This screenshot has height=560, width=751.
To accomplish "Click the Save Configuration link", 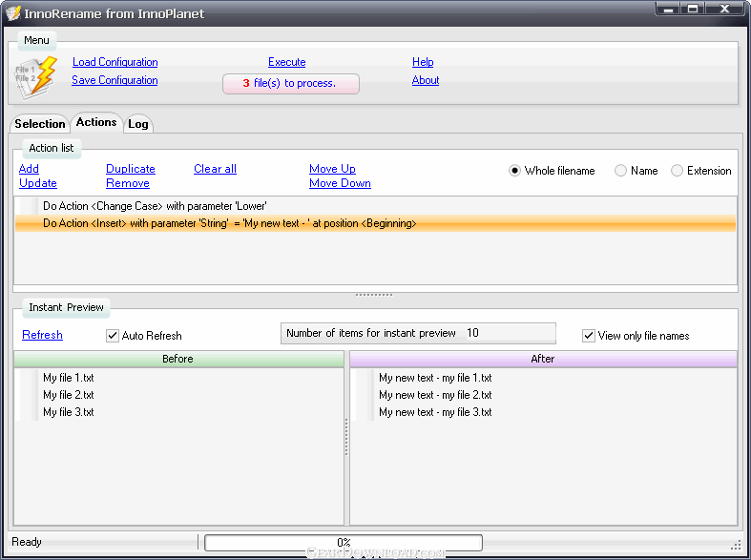I will [x=115, y=80].
